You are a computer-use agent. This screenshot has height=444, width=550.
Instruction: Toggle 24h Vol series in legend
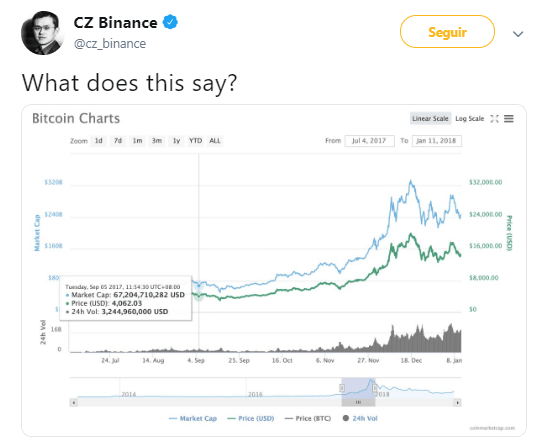(360, 418)
